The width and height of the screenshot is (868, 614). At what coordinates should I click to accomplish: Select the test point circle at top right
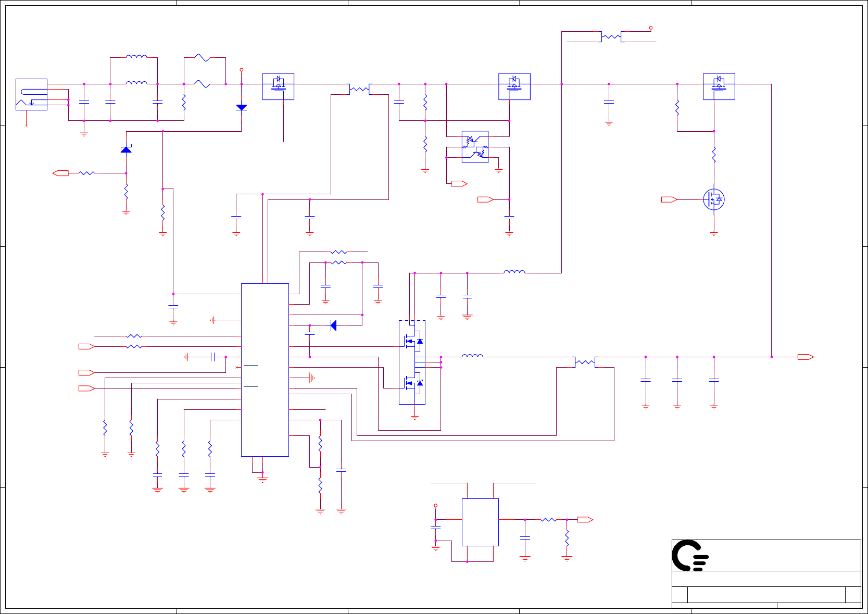coord(651,28)
